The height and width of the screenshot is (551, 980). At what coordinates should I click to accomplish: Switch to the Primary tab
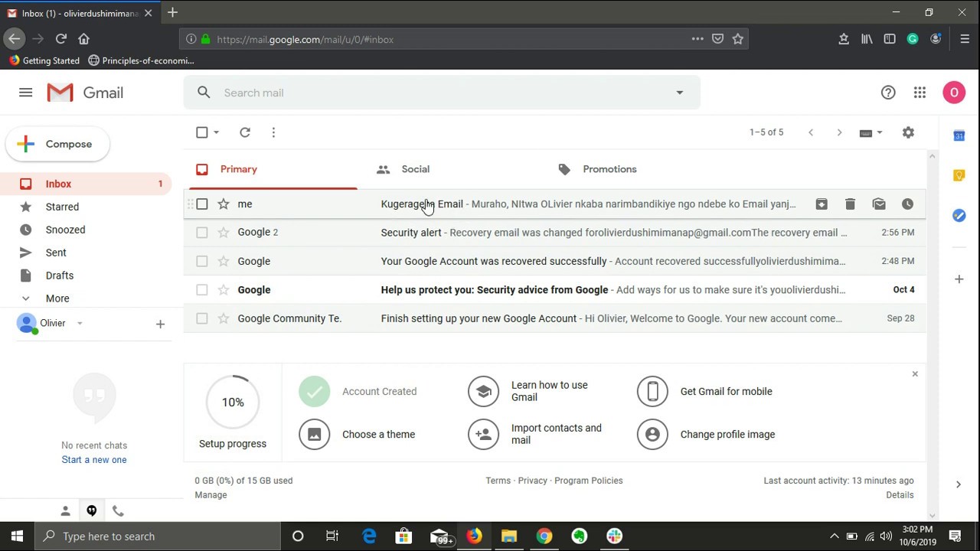[273, 169]
